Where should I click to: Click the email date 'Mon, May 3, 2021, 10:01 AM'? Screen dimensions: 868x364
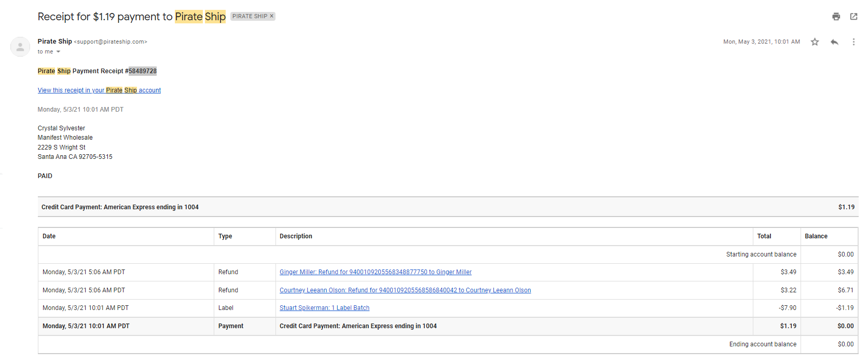761,42
